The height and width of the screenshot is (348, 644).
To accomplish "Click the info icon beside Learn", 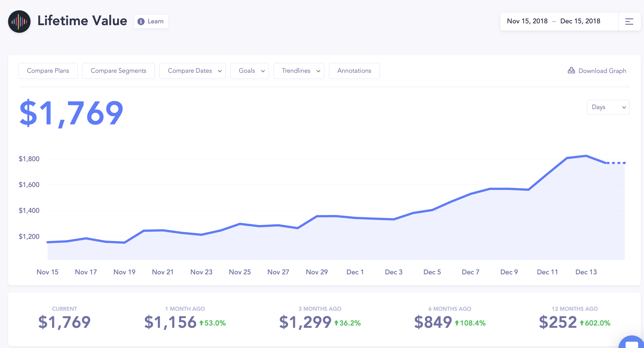I will pos(141,22).
